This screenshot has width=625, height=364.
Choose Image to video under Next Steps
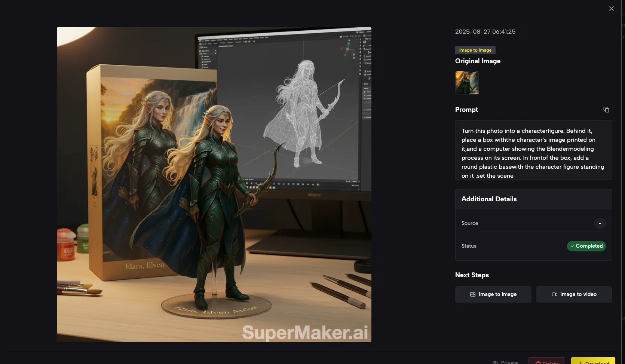[574, 294]
